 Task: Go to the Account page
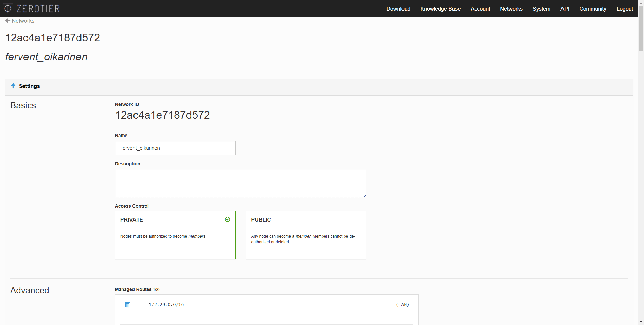(480, 9)
